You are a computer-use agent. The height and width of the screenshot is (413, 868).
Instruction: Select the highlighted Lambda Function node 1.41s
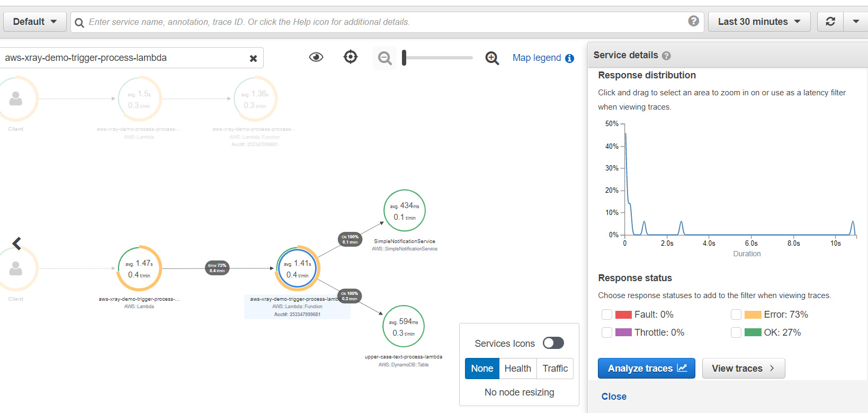point(298,268)
